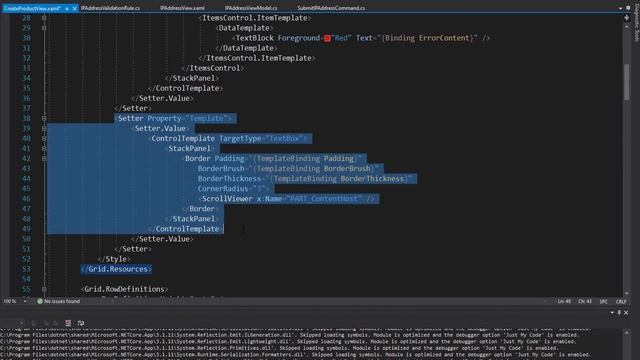Click the editor scrollbar down arrow
Screen dimensions: 640x360
627,293
